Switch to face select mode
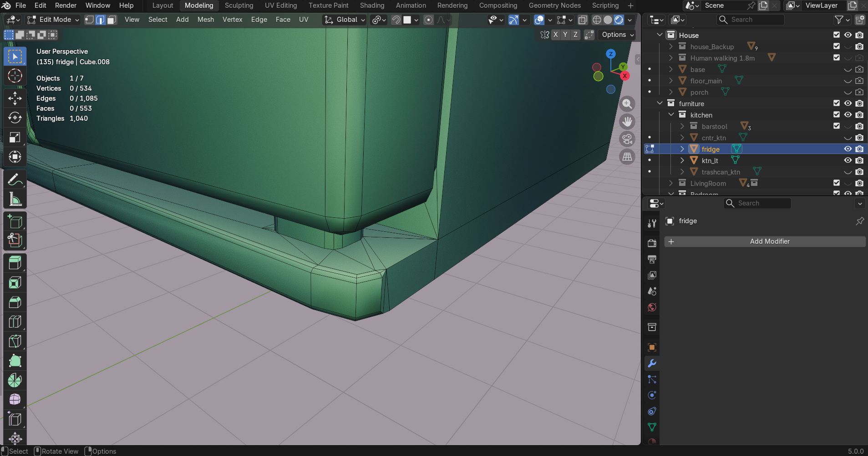Viewport: 868px width, 456px height. [112, 20]
